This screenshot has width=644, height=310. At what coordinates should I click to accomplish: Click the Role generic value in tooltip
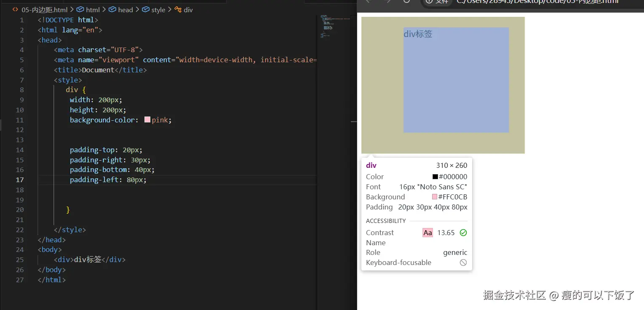(x=455, y=252)
